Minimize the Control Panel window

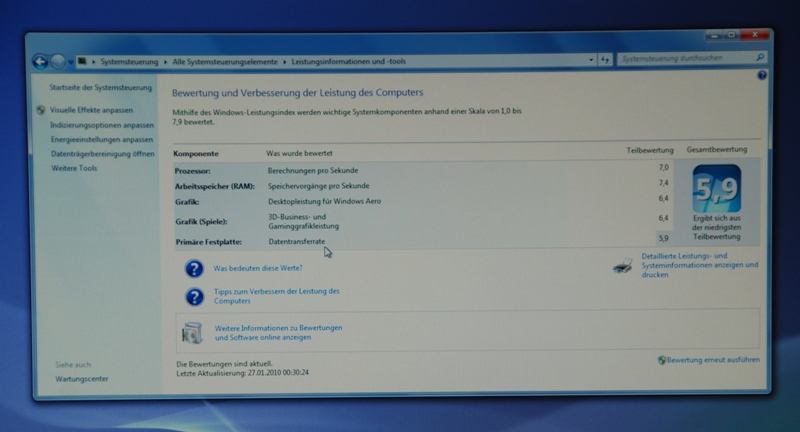coord(714,36)
